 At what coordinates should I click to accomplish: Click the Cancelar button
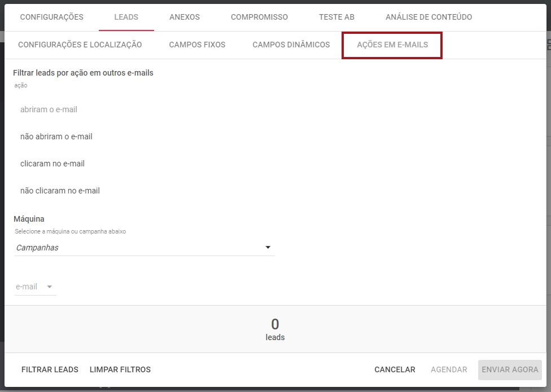point(395,369)
